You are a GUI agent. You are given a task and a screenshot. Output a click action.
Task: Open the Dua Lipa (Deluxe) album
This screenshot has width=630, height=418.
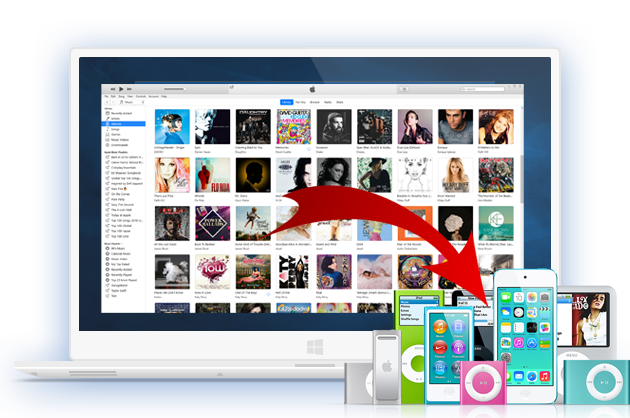tap(415, 127)
